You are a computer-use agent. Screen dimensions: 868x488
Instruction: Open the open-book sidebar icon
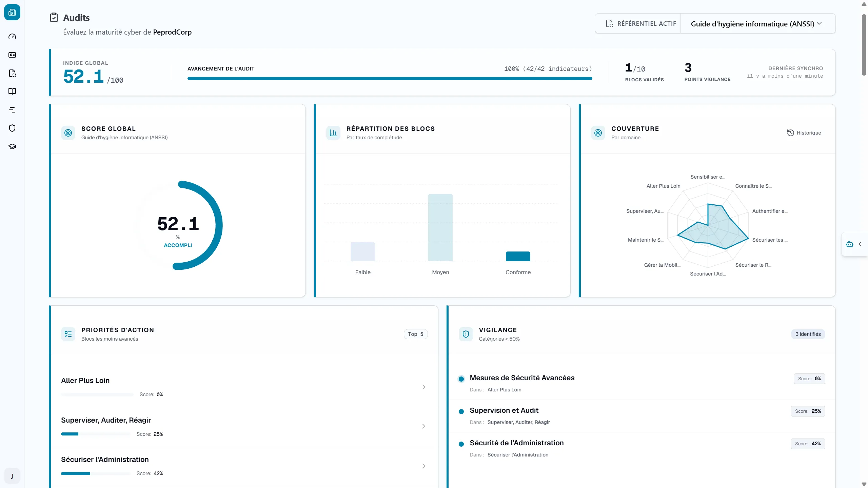(x=12, y=91)
